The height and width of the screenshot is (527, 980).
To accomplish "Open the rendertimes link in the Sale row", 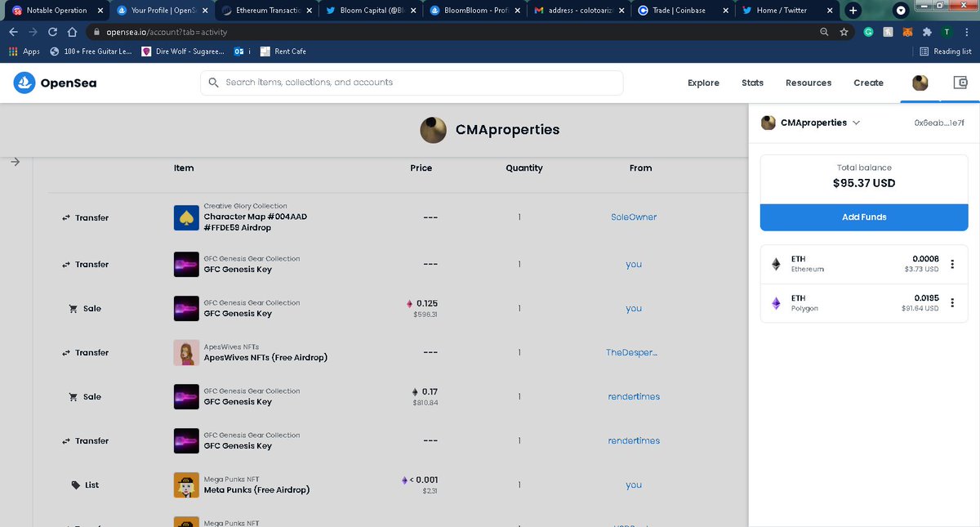I will pyautogui.click(x=634, y=396).
